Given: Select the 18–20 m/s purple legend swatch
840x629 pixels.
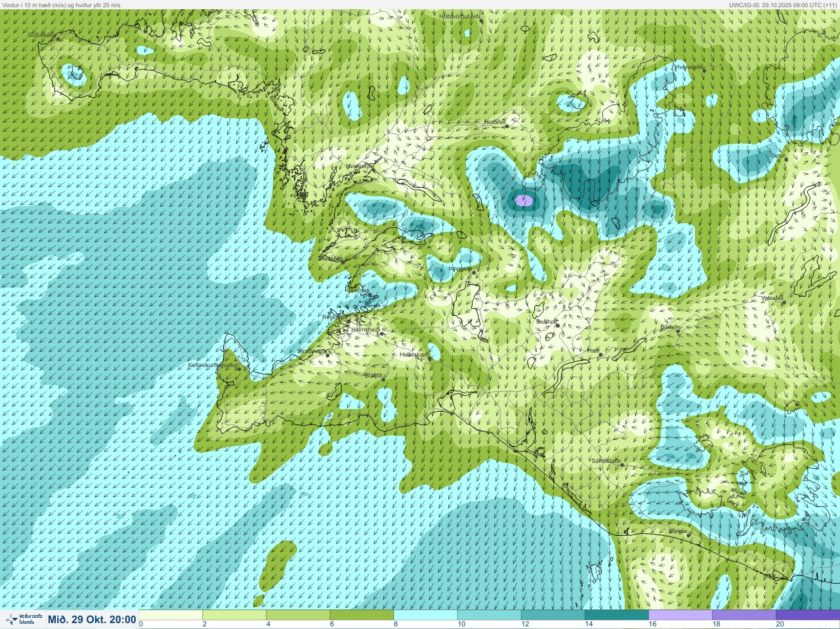Looking at the screenshot, I should click(x=744, y=615).
